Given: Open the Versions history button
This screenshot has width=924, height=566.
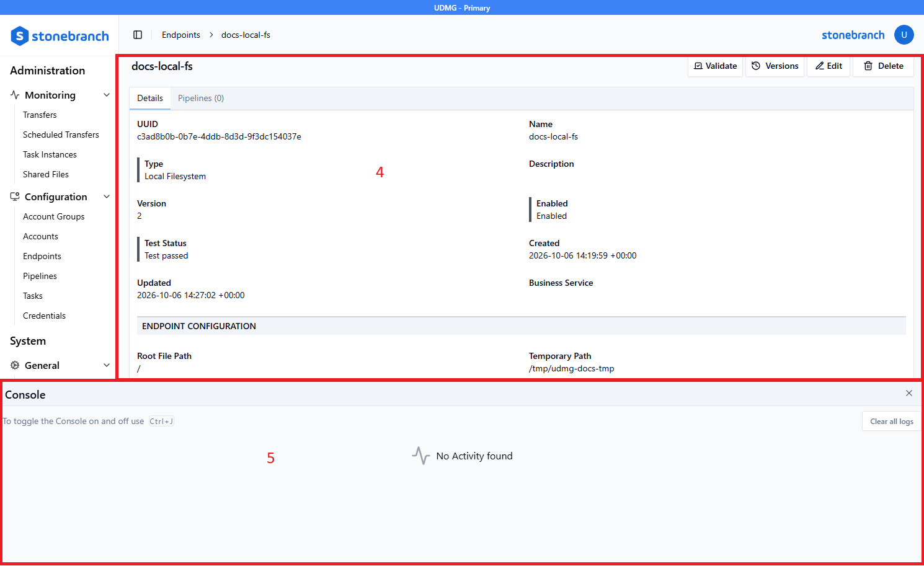Looking at the screenshot, I should tap(775, 66).
